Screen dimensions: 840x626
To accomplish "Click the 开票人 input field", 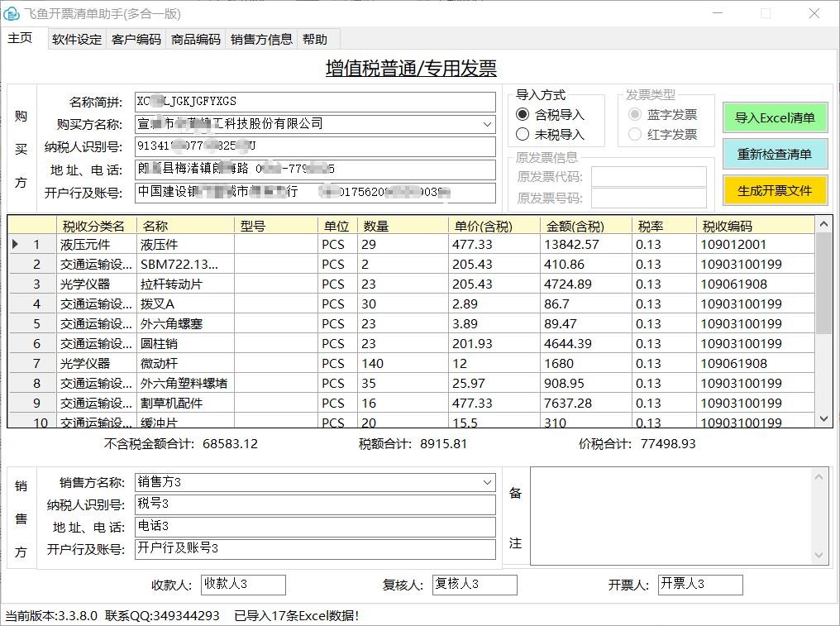I will click(699, 585).
